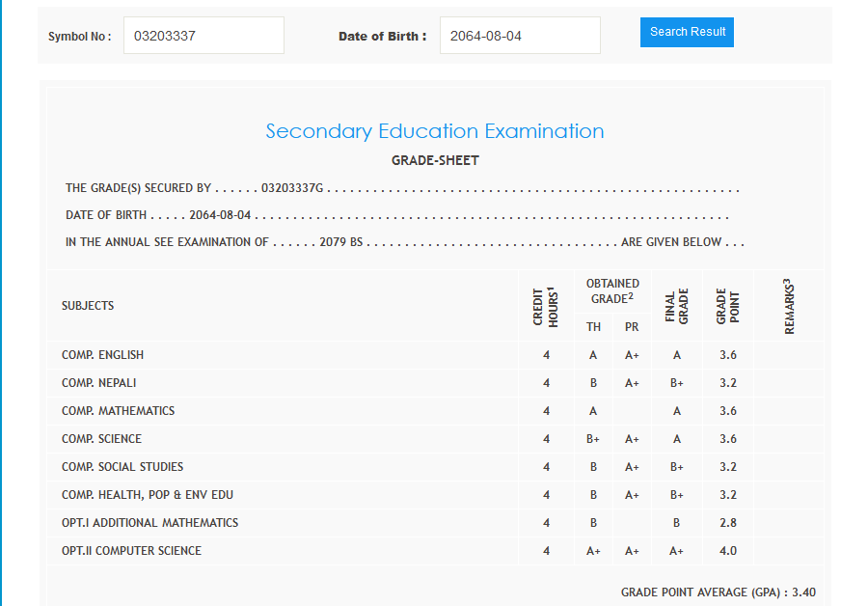Click the COMP. MATHEMATICS subject cell
868x606 pixels.
point(118,411)
